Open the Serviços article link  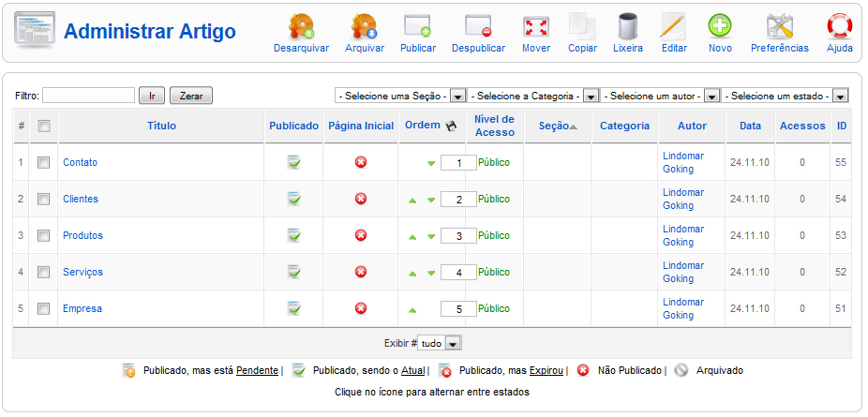coord(82,272)
